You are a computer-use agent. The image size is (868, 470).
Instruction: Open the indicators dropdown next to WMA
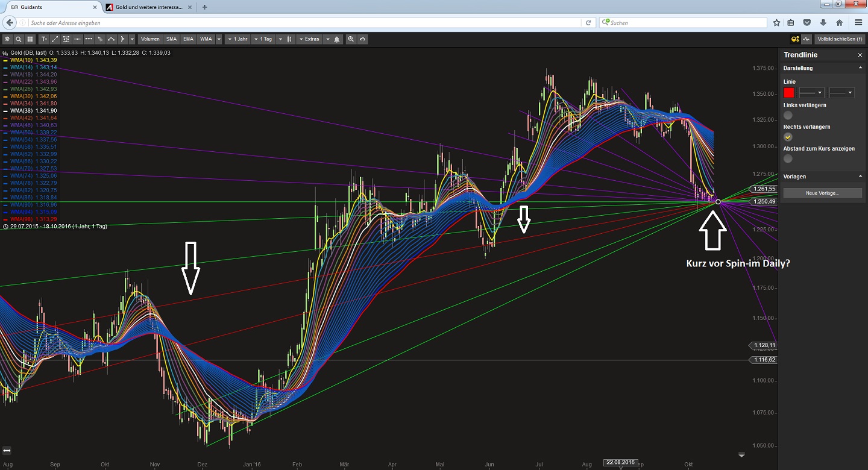219,39
